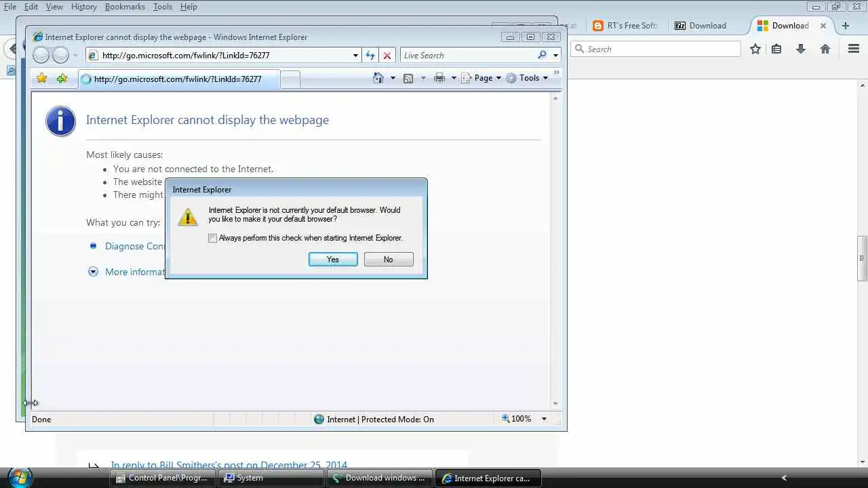Open IE zoom level dropdown arrow
This screenshot has height=488, width=868.
click(x=544, y=419)
